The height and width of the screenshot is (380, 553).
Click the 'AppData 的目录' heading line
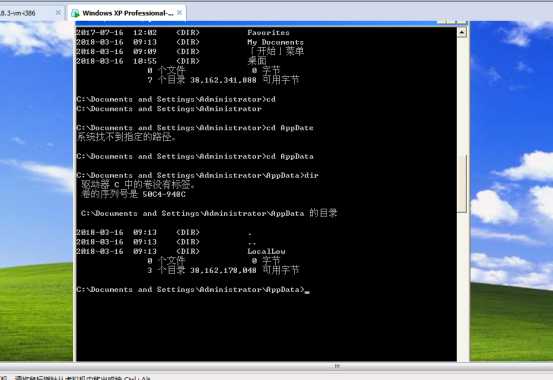pos(209,213)
